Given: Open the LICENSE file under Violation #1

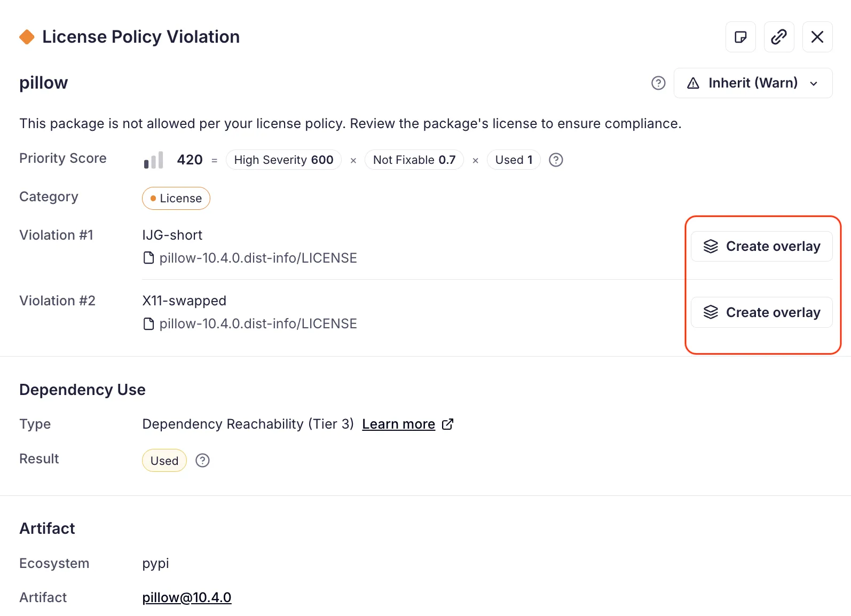Looking at the screenshot, I should click(x=258, y=258).
